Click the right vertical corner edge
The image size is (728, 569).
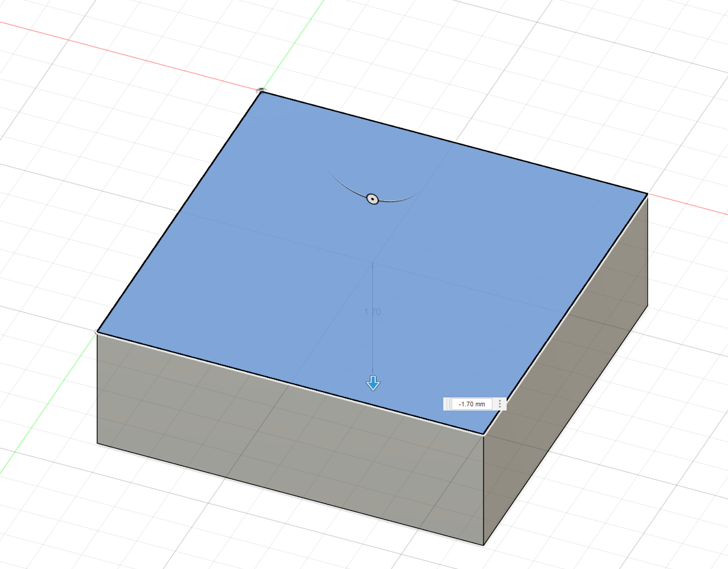[648, 250]
